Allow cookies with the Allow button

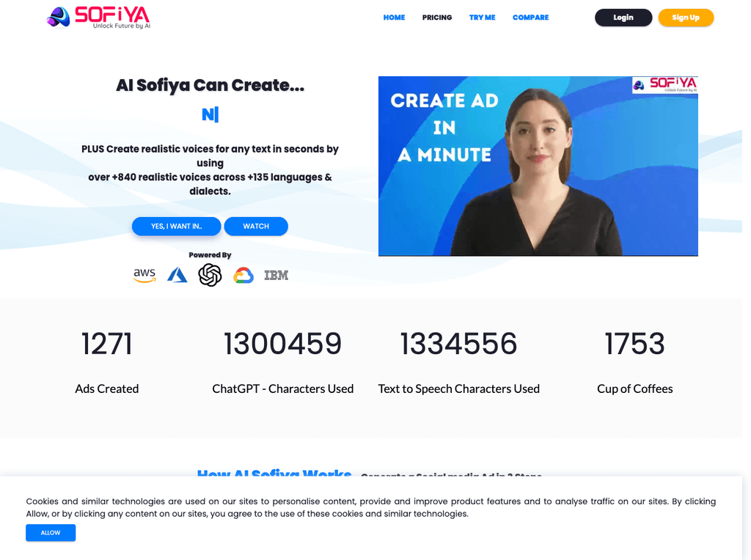51,533
